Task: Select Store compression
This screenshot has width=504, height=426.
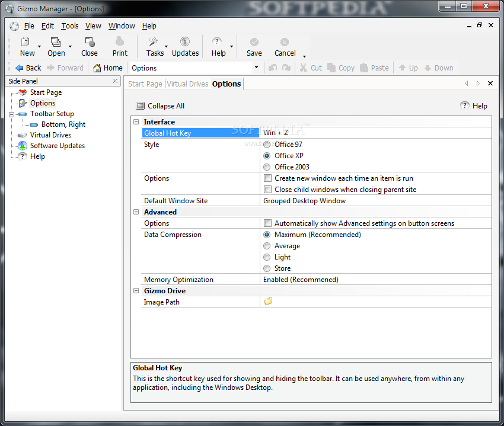Action: coord(267,268)
